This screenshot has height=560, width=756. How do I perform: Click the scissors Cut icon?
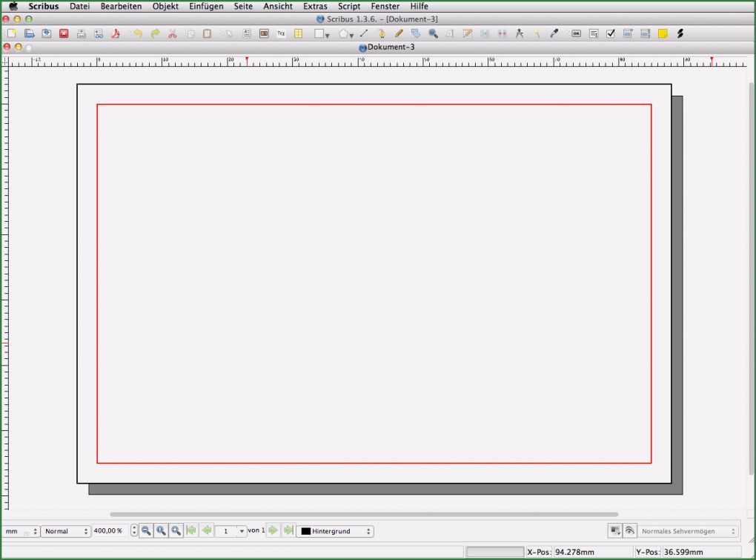(x=172, y=33)
